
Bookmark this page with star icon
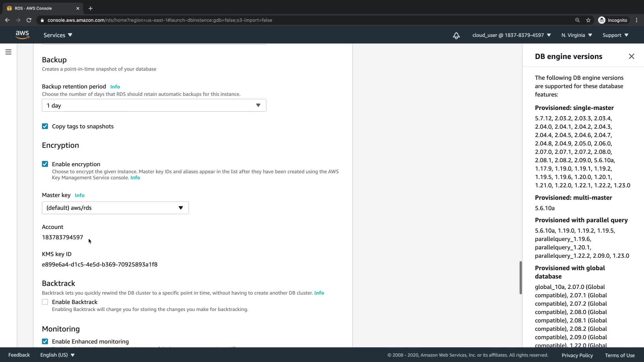588,20
